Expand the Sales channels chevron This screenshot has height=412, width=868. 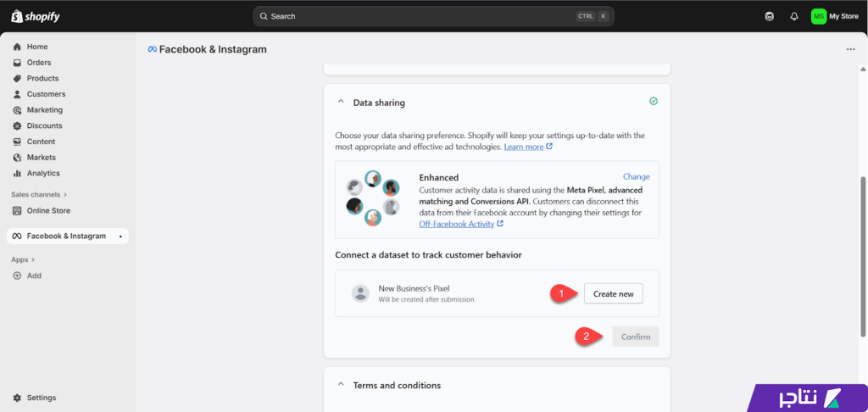click(x=65, y=194)
